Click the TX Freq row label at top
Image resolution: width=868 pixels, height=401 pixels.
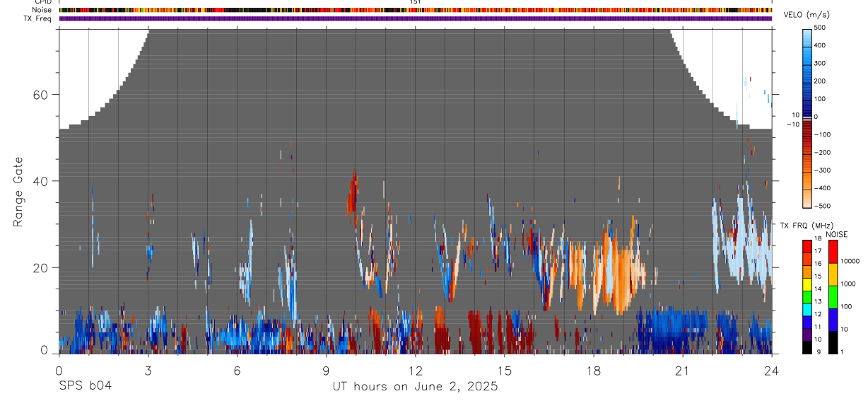click(x=38, y=18)
